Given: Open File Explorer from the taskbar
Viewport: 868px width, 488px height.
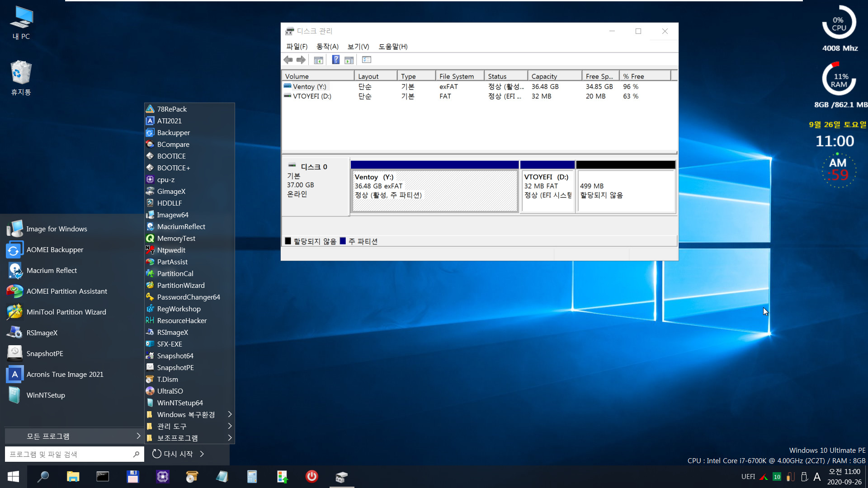Looking at the screenshot, I should coord(73,476).
